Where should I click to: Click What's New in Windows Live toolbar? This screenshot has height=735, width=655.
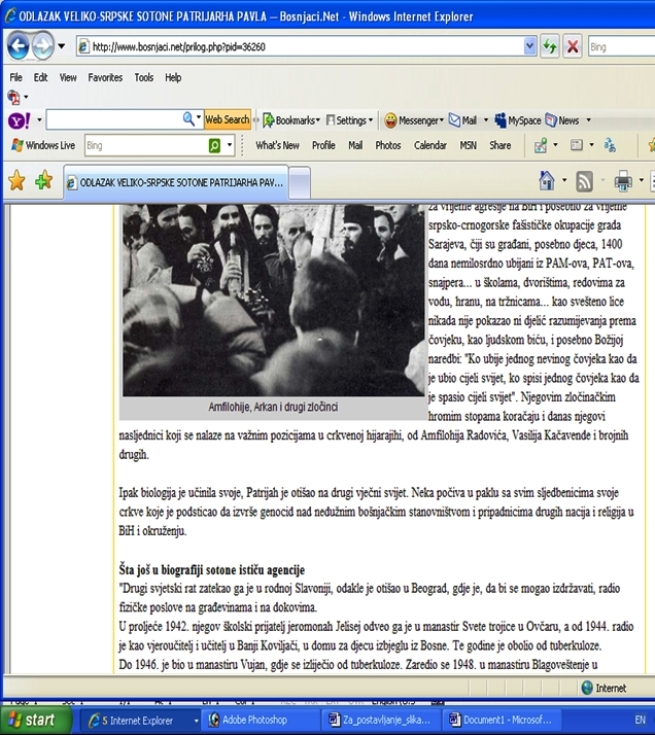[277, 145]
